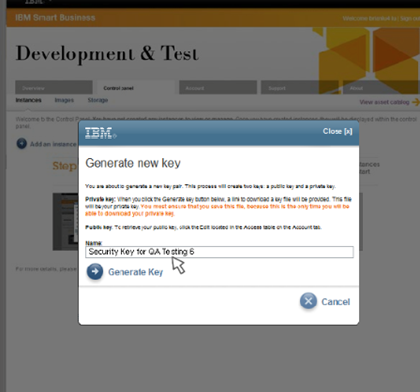
Task: Open the Overview tab
Action: pos(54,87)
